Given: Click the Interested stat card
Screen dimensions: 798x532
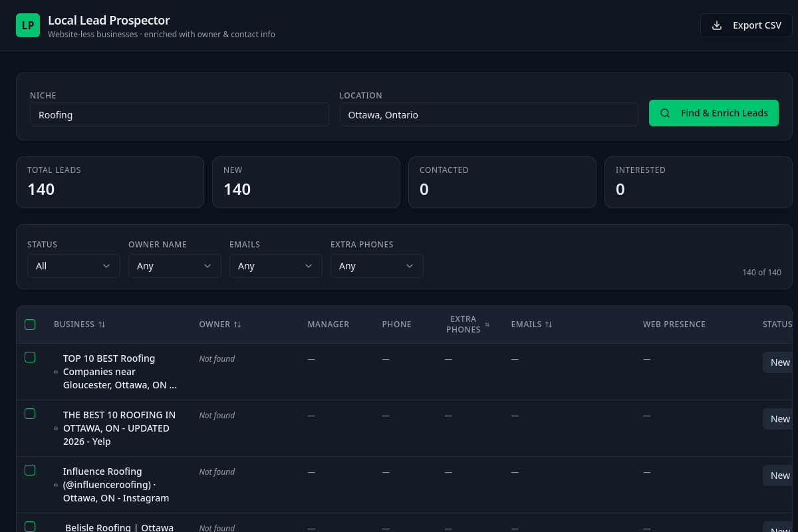Looking at the screenshot, I should [x=698, y=182].
